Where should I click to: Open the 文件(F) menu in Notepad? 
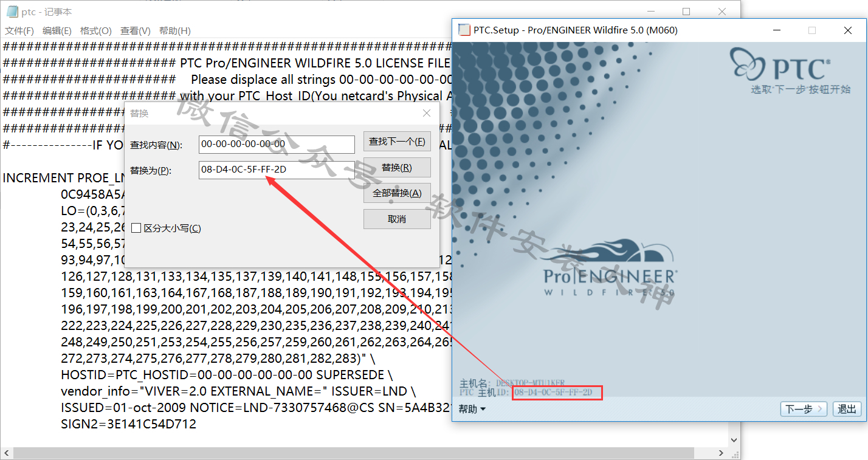pos(19,30)
